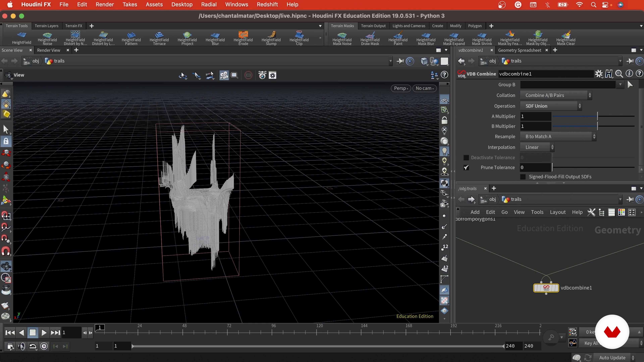This screenshot has height=362, width=644.
Task: Open the Redshift menu
Action: pyautogui.click(x=267, y=5)
